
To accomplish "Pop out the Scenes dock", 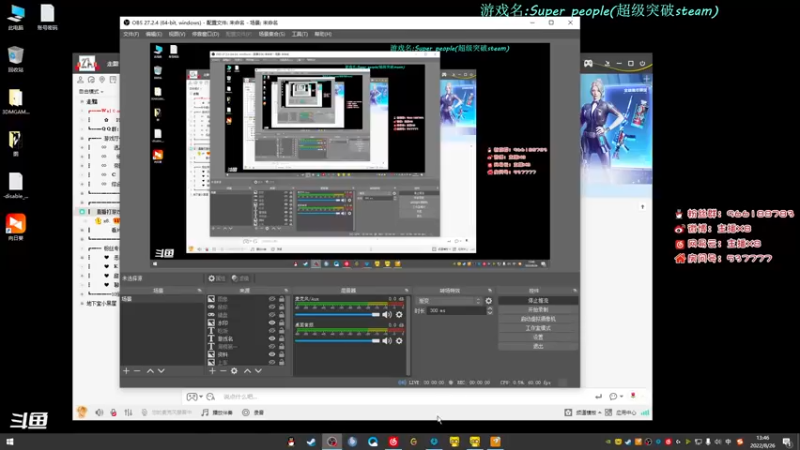I will click(199, 290).
